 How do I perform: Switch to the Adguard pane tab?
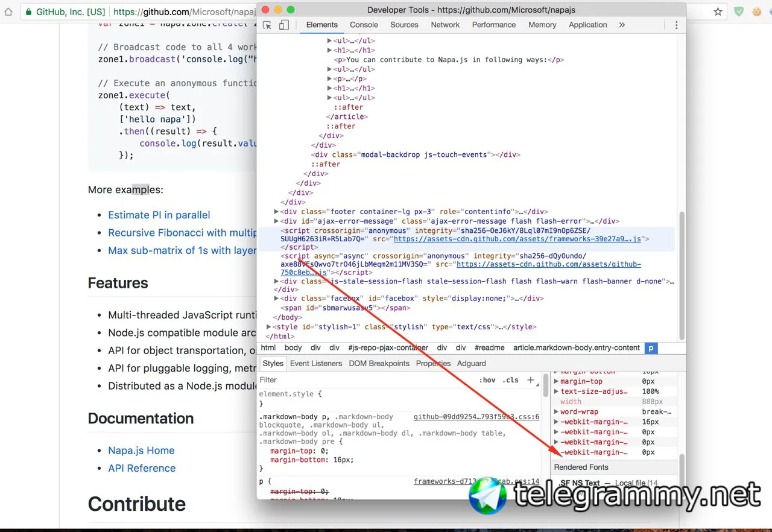point(472,363)
